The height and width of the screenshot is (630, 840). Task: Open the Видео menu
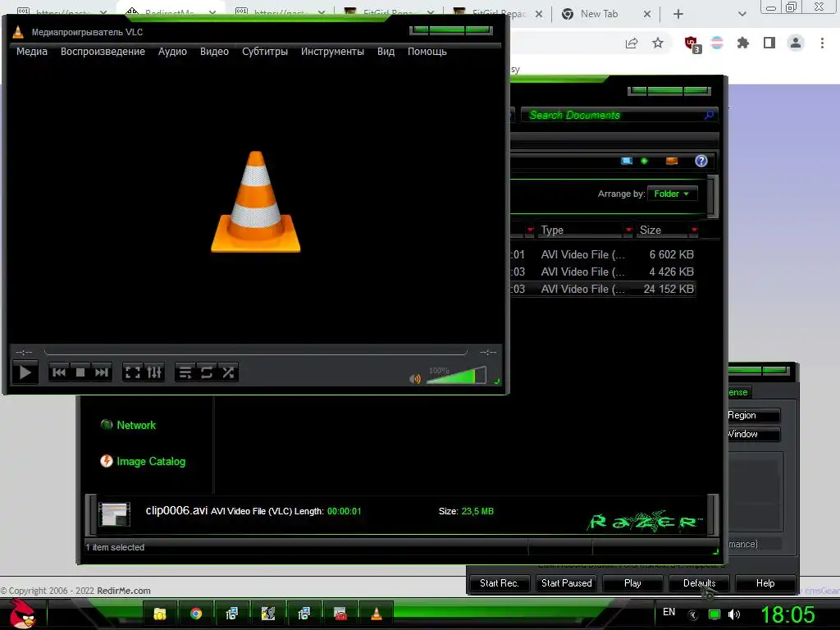point(214,52)
